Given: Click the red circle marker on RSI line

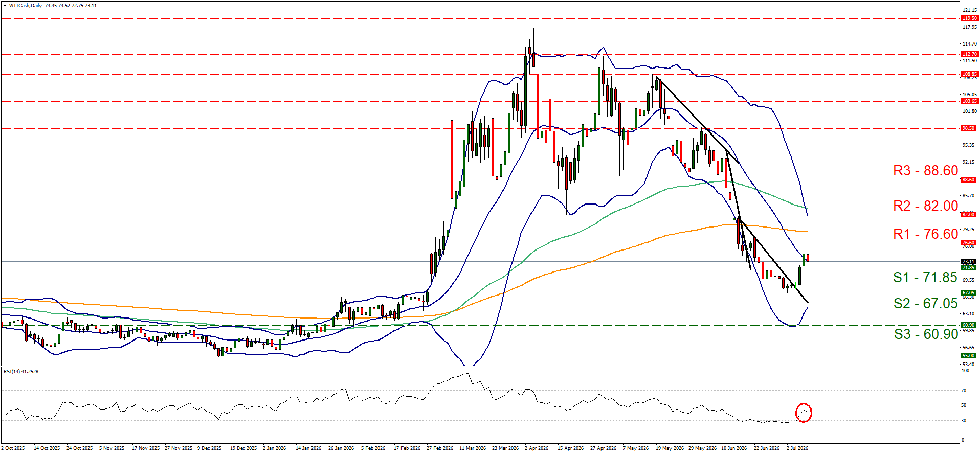Looking at the screenshot, I should pos(804,413).
